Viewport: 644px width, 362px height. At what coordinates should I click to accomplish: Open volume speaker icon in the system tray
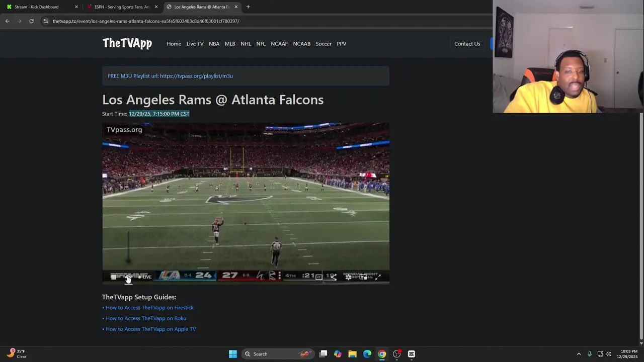(608, 354)
